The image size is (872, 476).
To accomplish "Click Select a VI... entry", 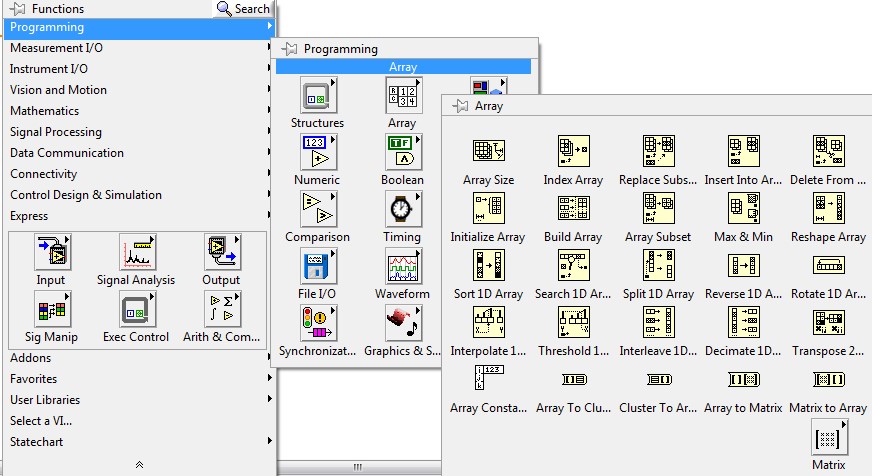I will (139, 421).
